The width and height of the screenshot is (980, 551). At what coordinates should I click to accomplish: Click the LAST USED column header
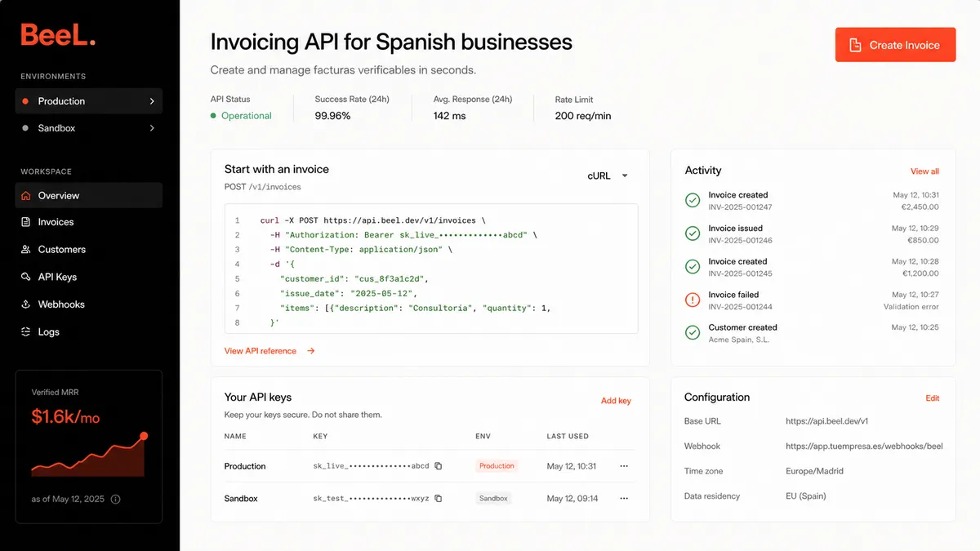568,437
